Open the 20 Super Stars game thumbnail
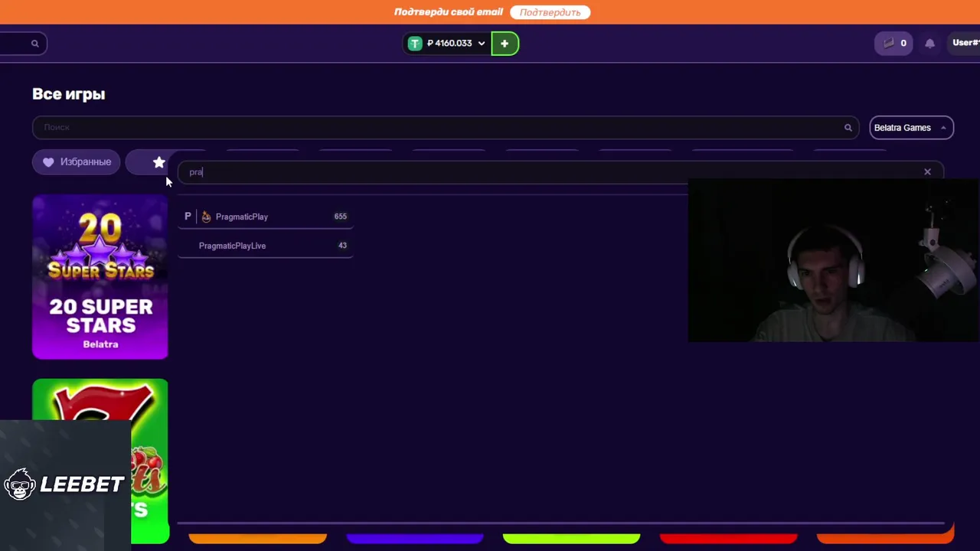This screenshot has height=551, width=980. coord(100,277)
